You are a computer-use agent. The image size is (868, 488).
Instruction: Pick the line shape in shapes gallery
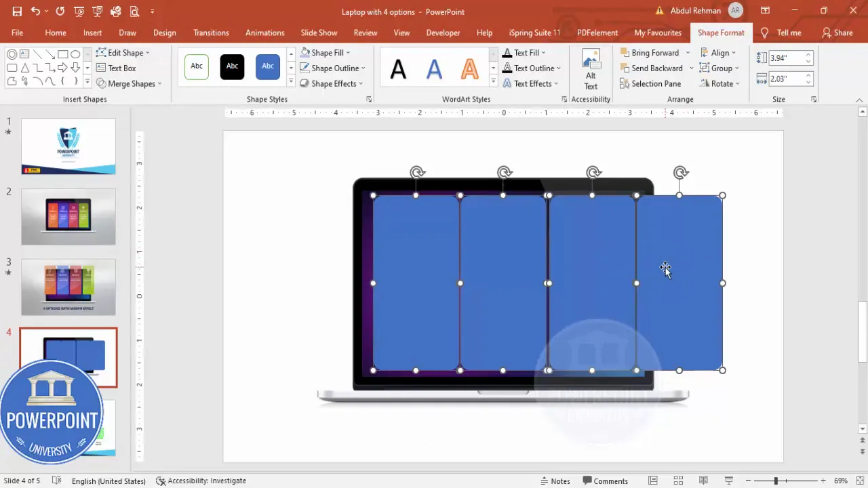tap(37, 54)
